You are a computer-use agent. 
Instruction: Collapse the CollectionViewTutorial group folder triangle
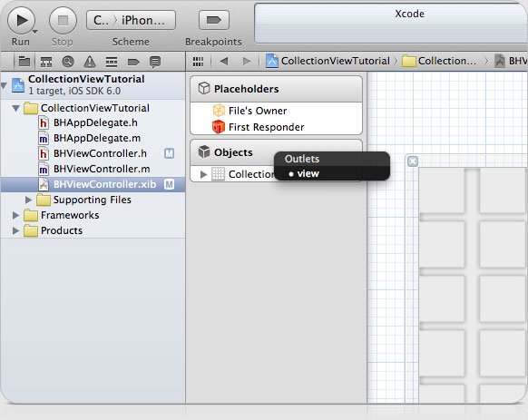coord(15,108)
